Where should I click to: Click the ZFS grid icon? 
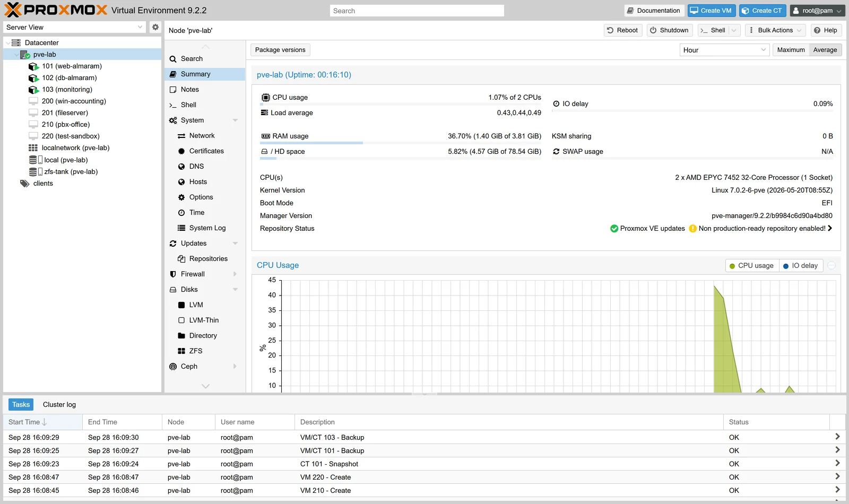tap(181, 351)
